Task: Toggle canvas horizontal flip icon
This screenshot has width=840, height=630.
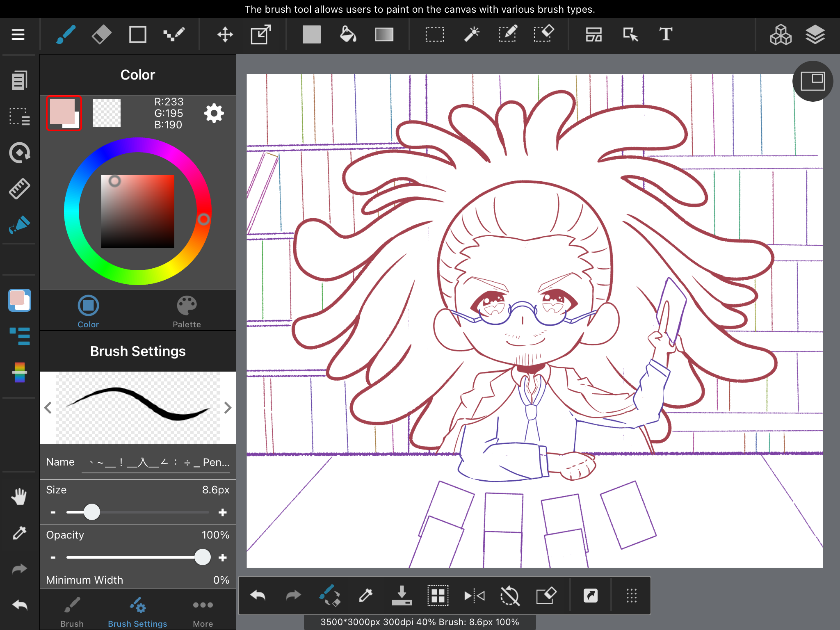Action: pyautogui.click(x=474, y=595)
